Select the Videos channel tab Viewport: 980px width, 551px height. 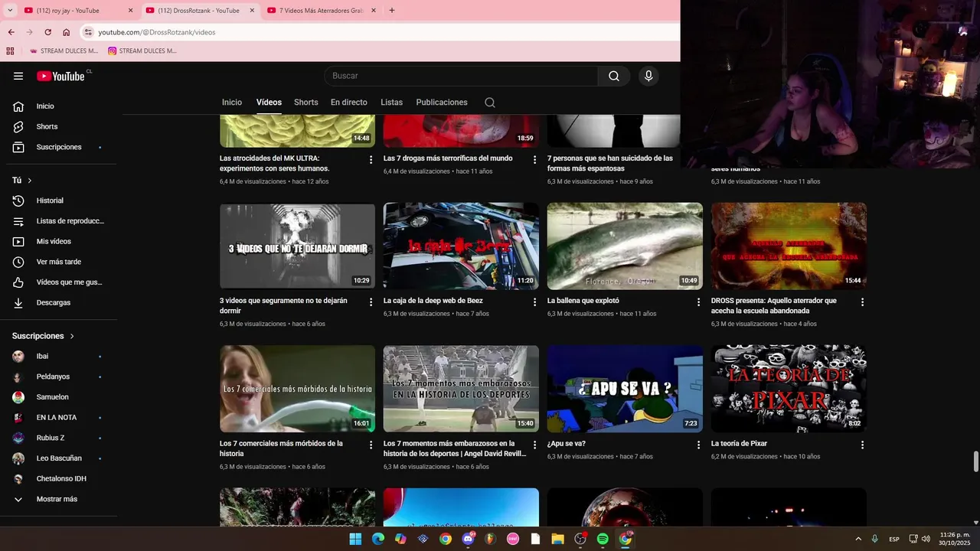point(269,103)
